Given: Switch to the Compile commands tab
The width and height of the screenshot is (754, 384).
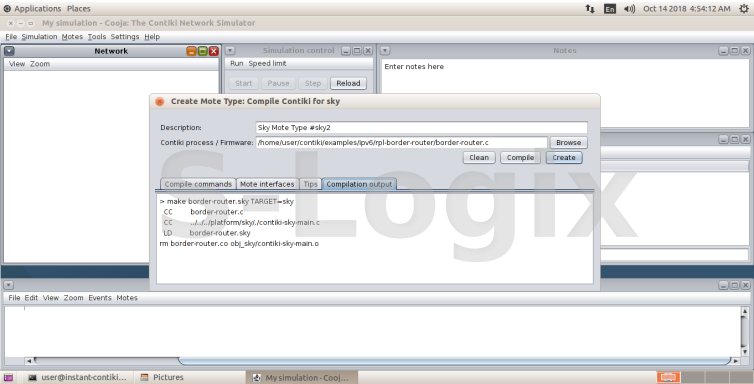Looking at the screenshot, I should click(198, 184).
